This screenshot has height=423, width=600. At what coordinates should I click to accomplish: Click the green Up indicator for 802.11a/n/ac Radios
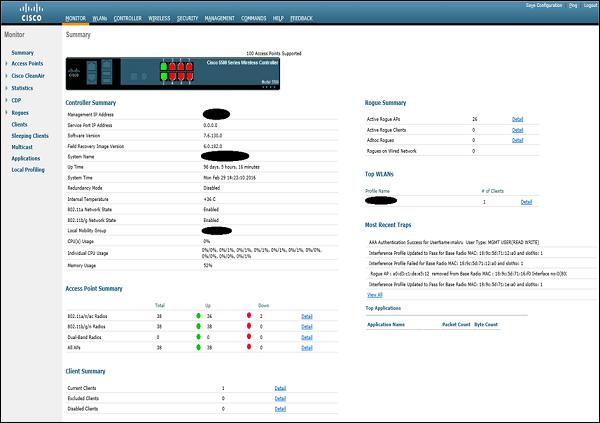point(198,316)
